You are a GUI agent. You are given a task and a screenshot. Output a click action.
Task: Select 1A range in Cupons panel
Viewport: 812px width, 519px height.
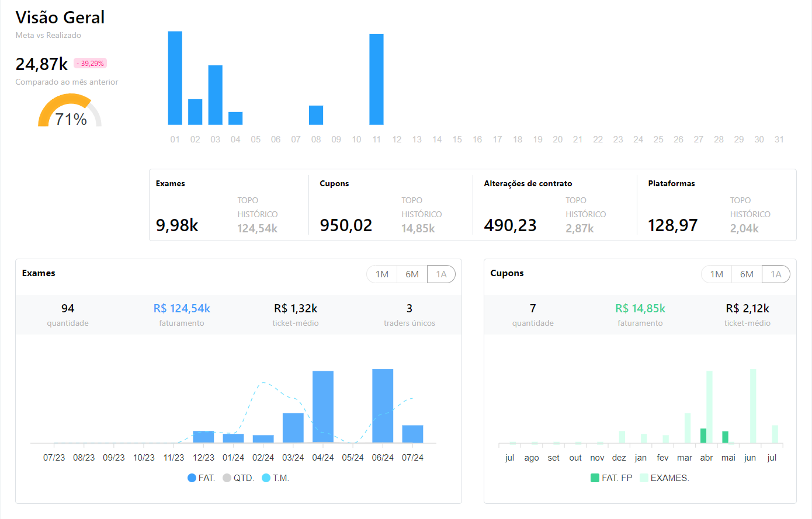776,274
